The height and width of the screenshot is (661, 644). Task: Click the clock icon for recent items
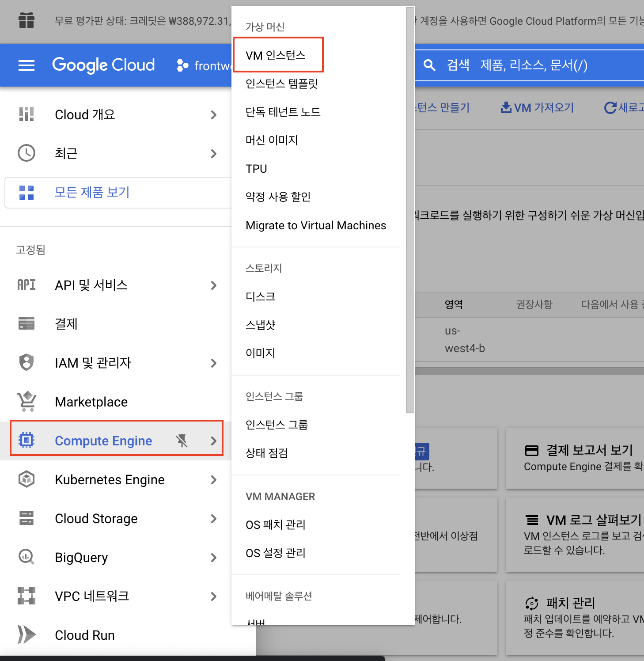pyautogui.click(x=27, y=153)
